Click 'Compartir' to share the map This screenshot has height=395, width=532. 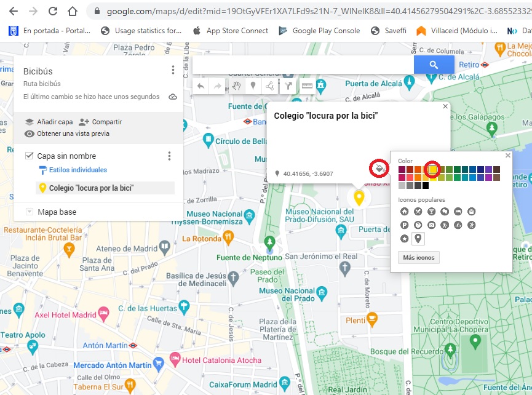[x=100, y=122]
